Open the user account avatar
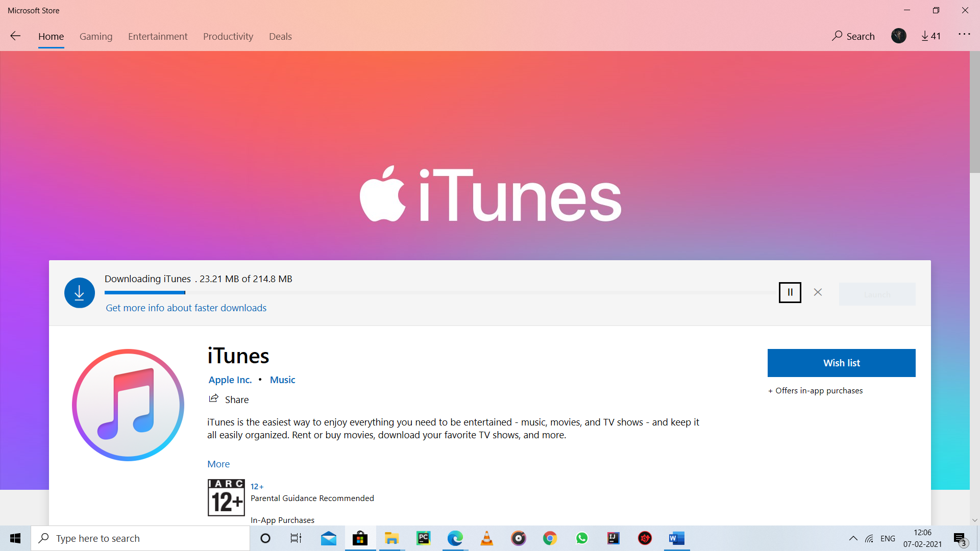 [x=899, y=36]
